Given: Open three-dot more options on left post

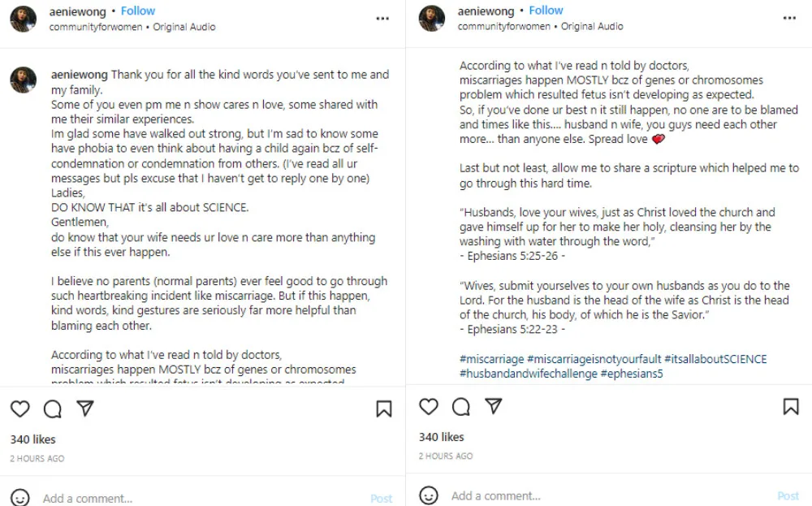Looking at the screenshot, I should point(382,19).
